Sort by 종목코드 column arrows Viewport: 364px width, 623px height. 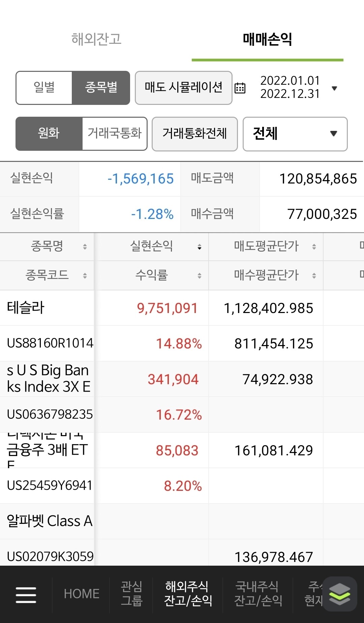click(x=85, y=276)
